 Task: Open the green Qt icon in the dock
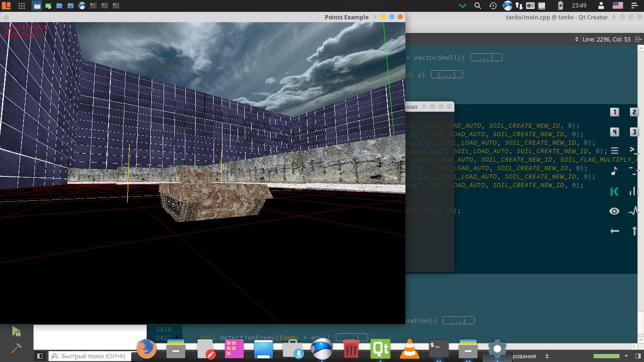(x=380, y=349)
